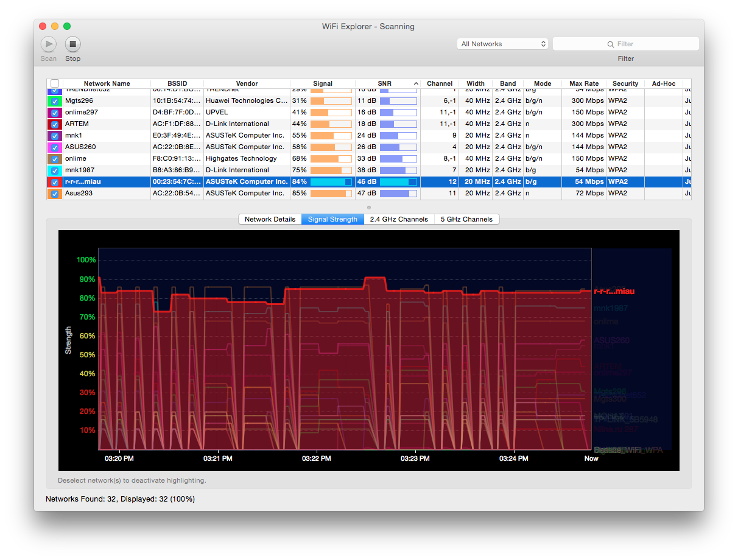Viewport: 738px width, 560px height.
Task: Sort by Max Rate column header
Action: pos(584,83)
